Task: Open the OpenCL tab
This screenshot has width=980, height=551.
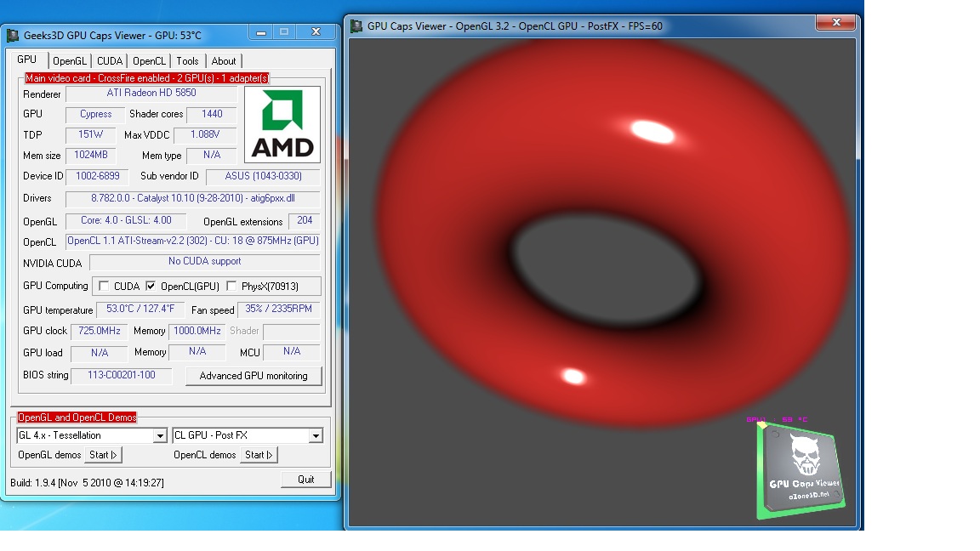Action: 150,61
